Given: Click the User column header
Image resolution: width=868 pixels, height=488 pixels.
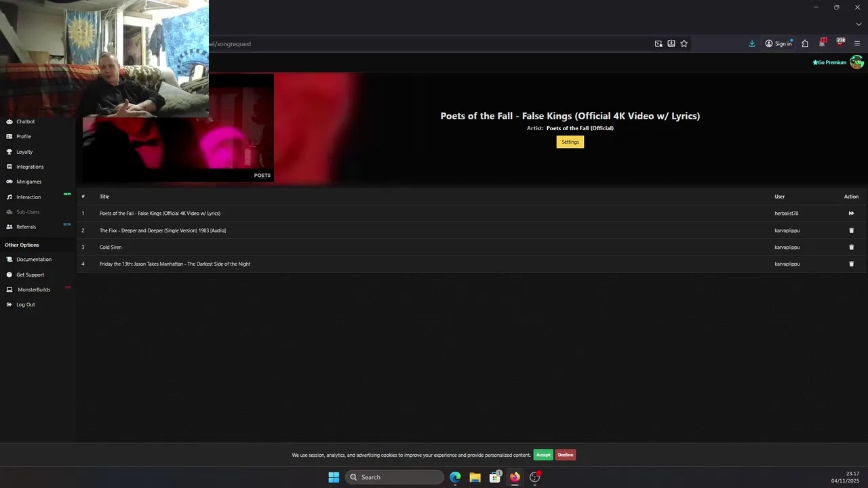Looking at the screenshot, I should (x=780, y=197).
